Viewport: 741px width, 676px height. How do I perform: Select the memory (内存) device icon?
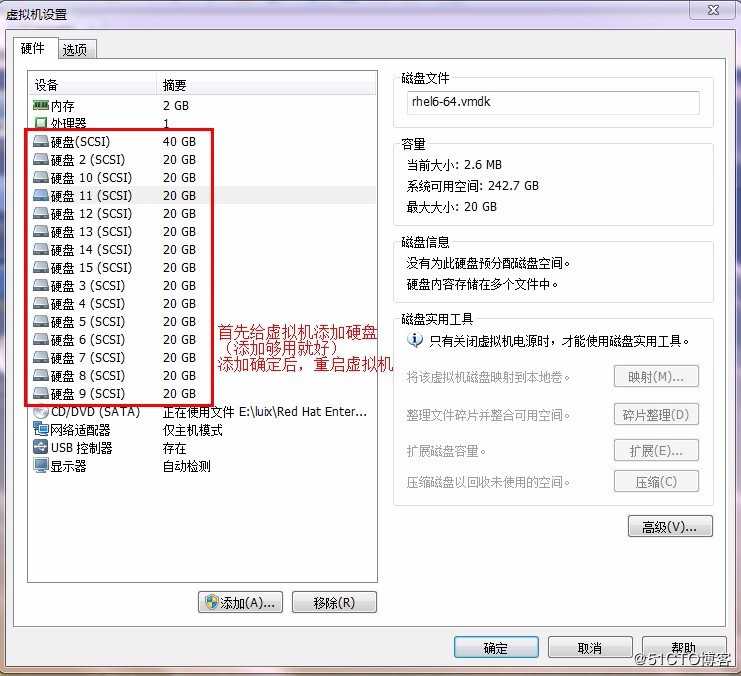(41, 105)
